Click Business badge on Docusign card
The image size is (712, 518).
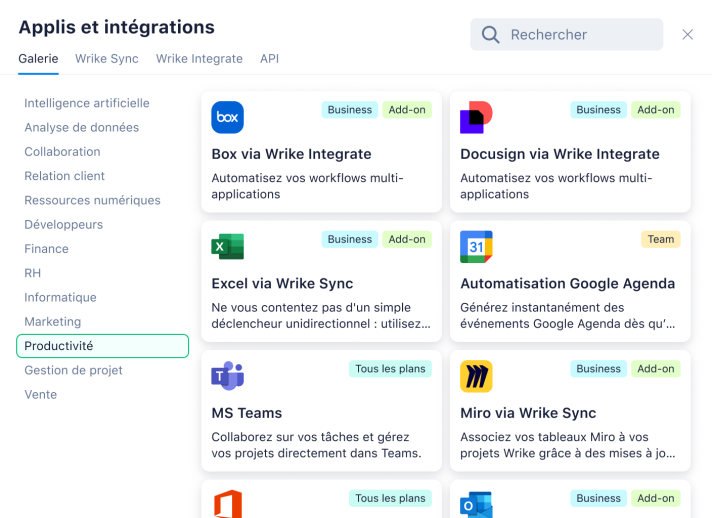(x=598, y=110)
